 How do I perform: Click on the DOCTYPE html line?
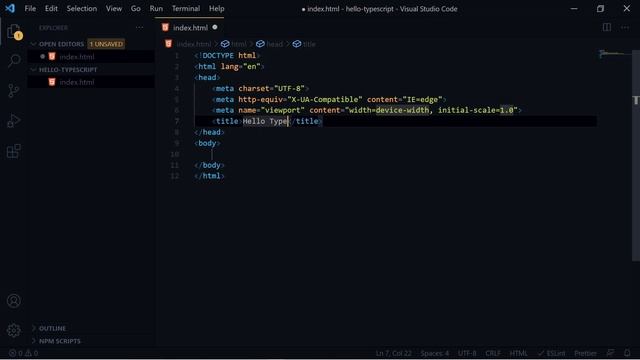pos(227,56)
